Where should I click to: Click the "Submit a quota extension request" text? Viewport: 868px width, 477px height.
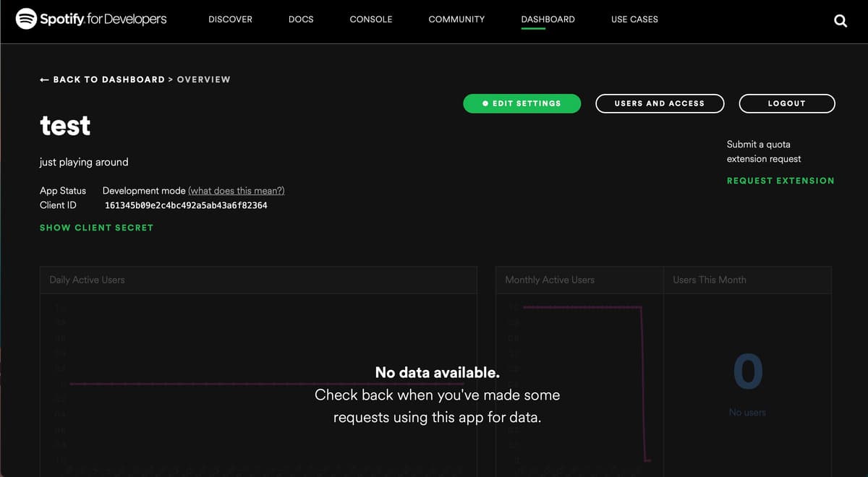(x=764, y=152)
